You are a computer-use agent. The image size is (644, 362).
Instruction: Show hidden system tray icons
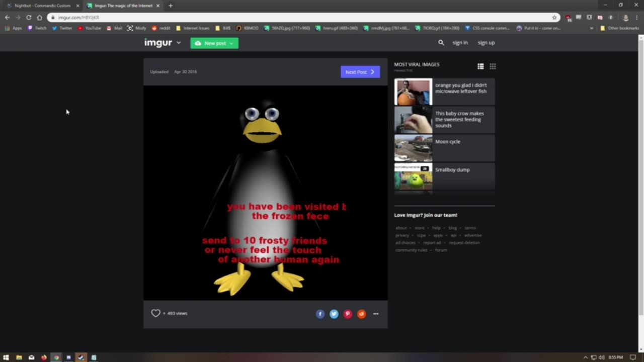point(585,357)
